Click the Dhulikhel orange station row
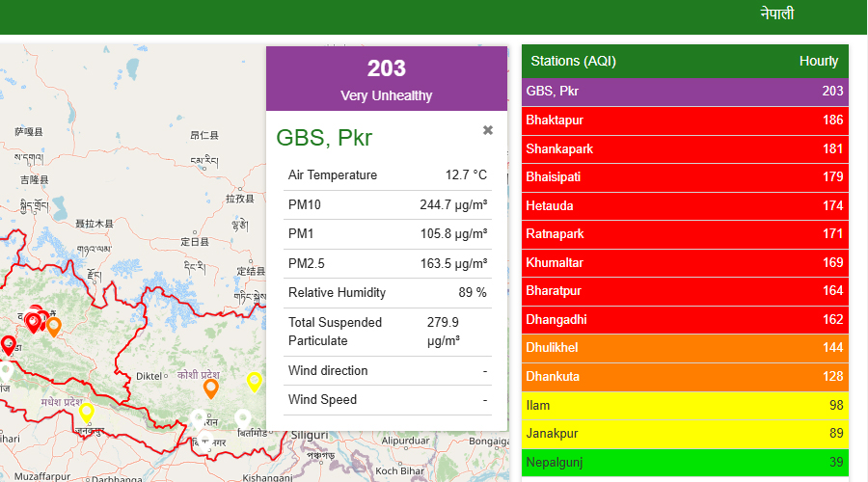 click(x=685, y=348)
